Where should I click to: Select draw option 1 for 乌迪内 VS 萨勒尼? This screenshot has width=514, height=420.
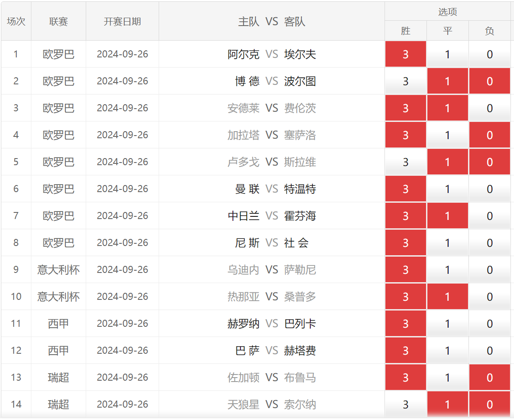coord(447,270)
